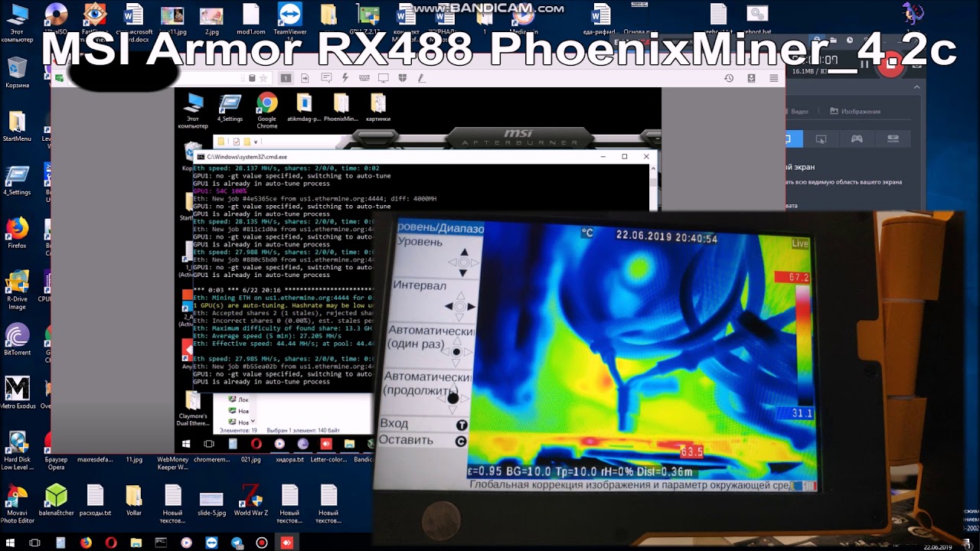Open AnyDesk hamburger main menu
This screenshot has width=980, height=551.
click(x=774, y=78)
